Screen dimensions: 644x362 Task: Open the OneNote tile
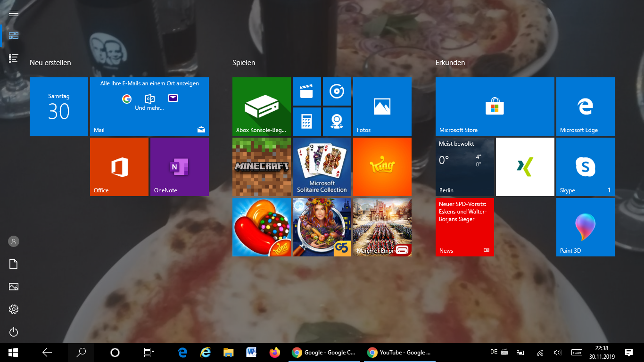[179, 167]
